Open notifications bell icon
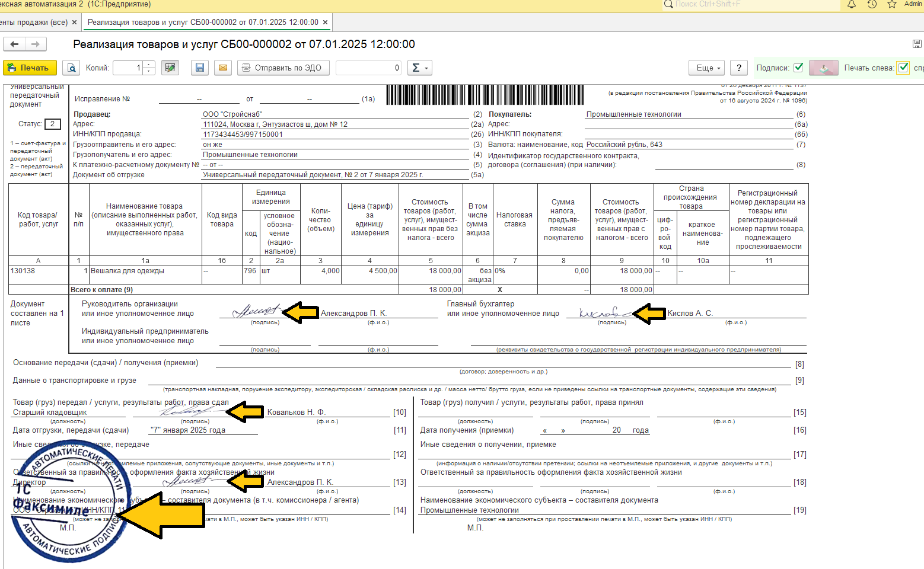This screenshot has width=924, height=569. pos(852,4)
